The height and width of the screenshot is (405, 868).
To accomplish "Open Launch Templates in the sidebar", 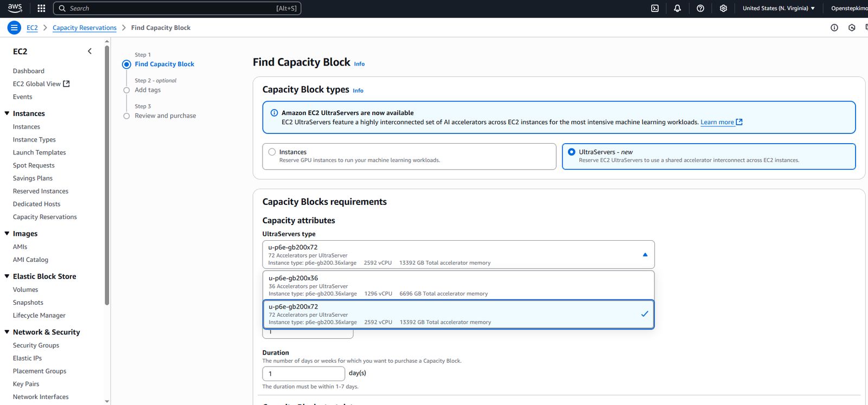I will click(x=40, y=152).
